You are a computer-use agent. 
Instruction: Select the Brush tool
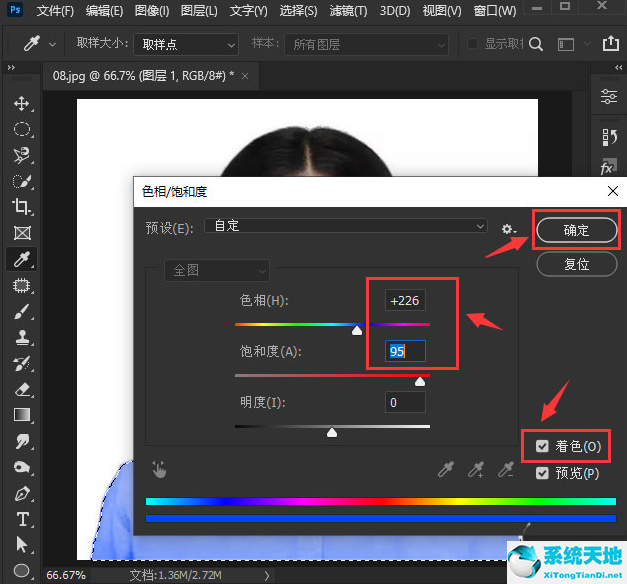tap(22, 311)
